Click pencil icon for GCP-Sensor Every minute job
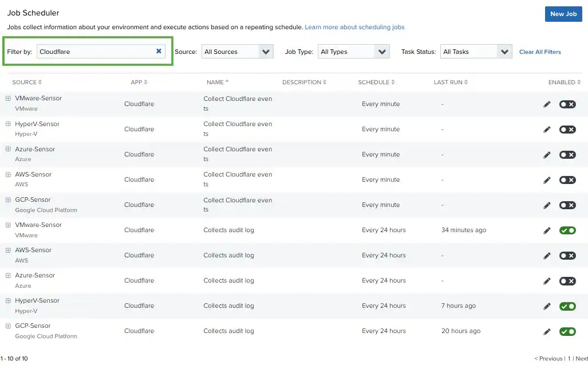 [547, 205]
